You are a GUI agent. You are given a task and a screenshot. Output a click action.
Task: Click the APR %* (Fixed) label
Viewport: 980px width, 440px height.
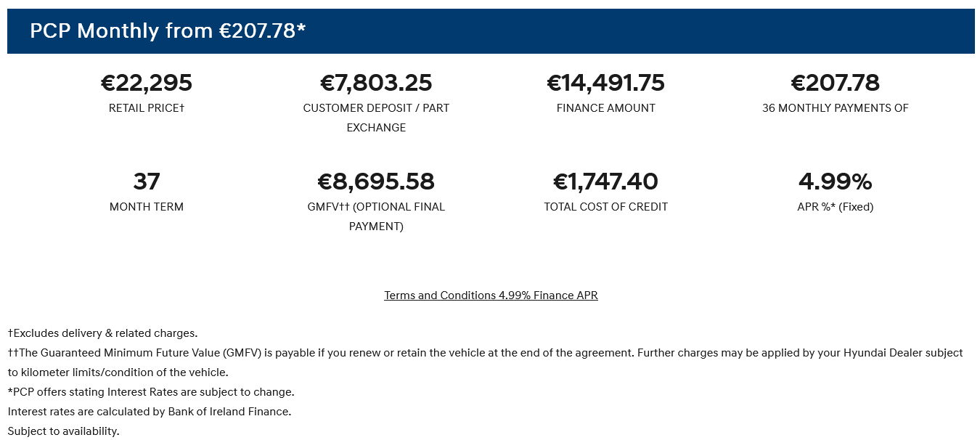tap(836, 207)
